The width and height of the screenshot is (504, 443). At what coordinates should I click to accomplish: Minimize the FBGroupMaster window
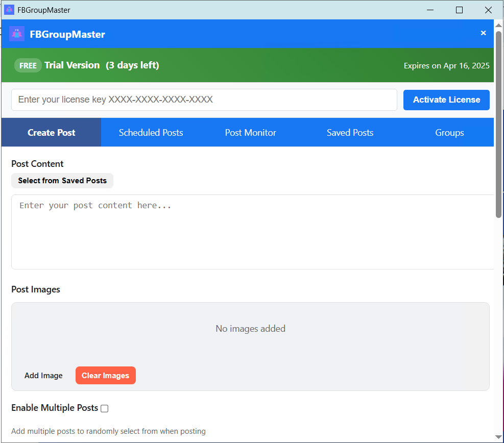(x=430, y=10)
